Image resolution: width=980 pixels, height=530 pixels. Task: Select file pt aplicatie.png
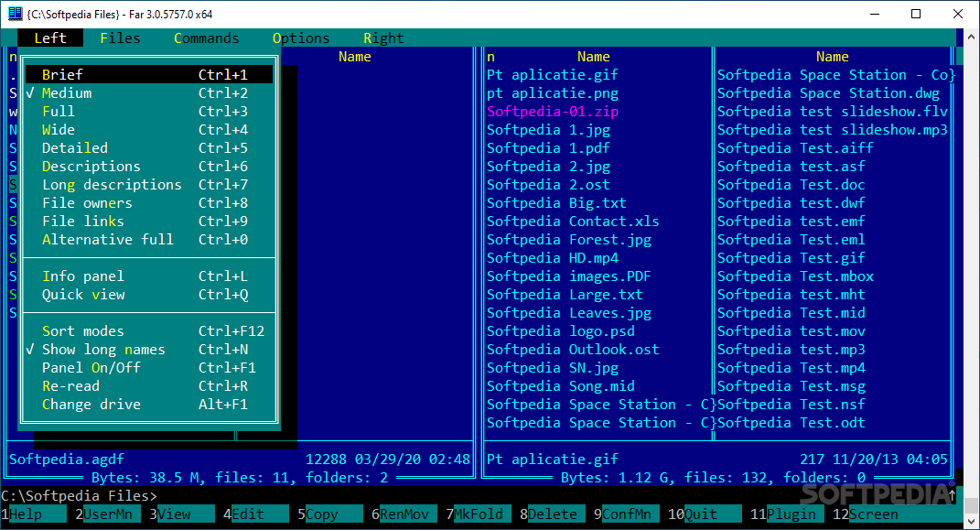[553, 93]
